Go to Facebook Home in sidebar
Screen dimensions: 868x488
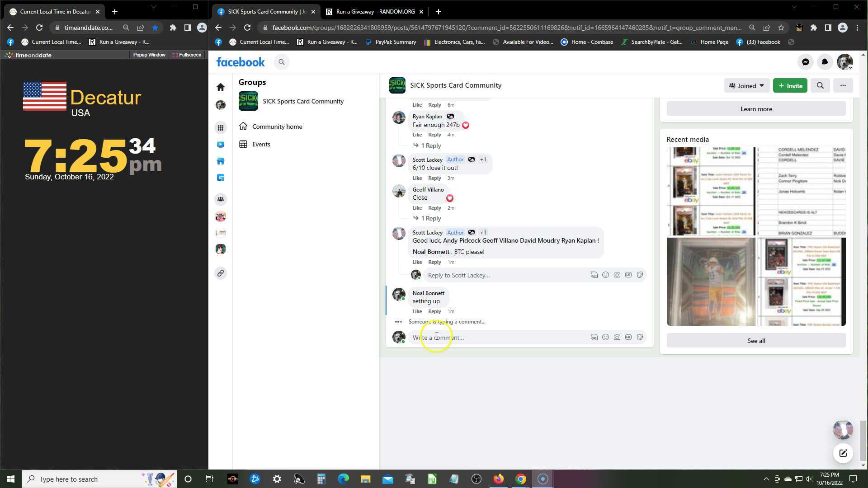(221, 87)
